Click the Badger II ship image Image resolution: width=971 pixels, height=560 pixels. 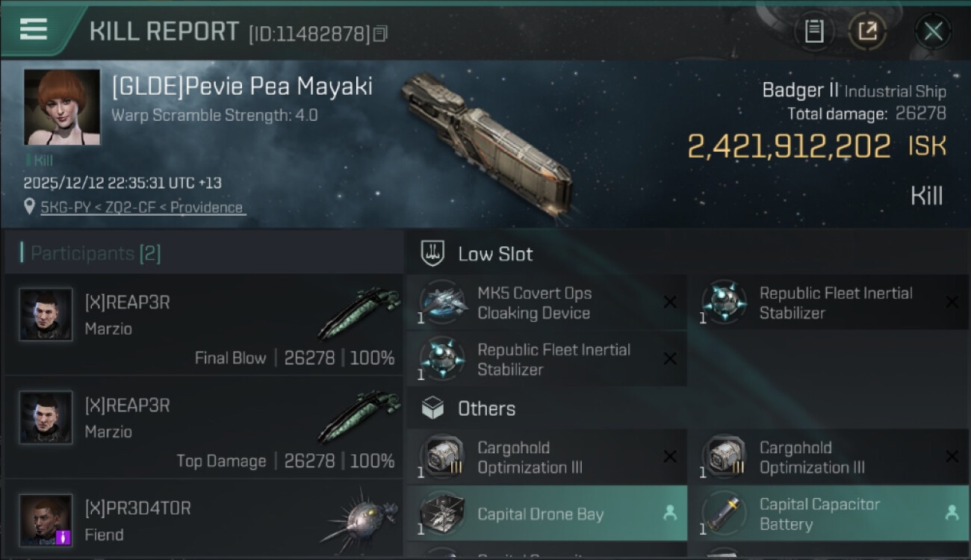pos(485,142)
